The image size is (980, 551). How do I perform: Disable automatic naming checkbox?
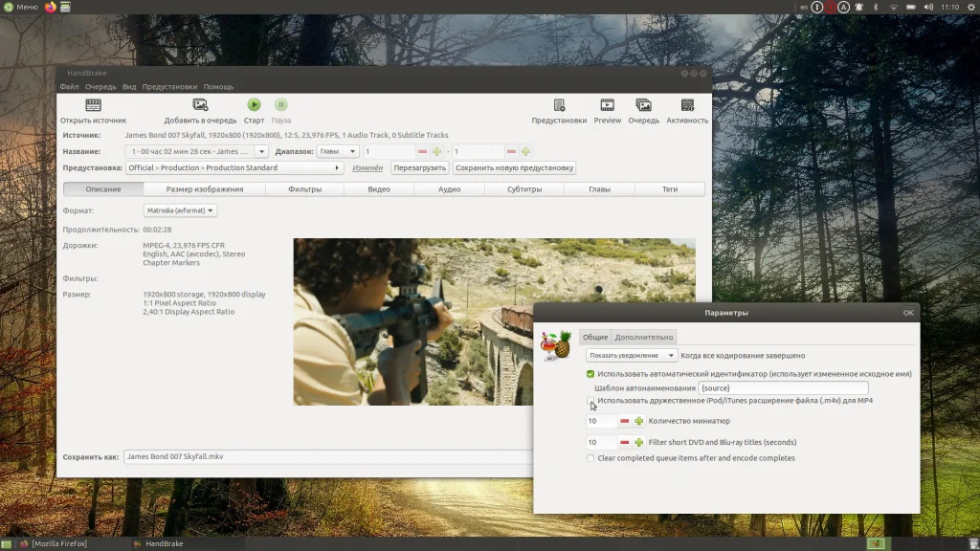pos(590,374)
